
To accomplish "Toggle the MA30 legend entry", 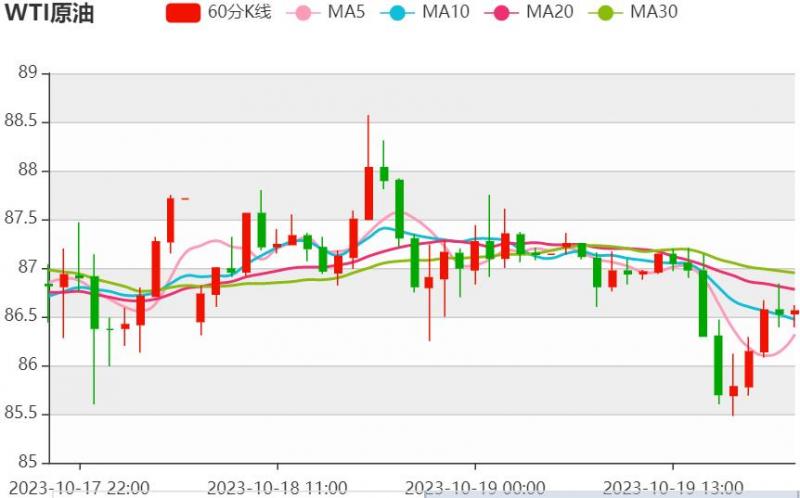I will (633, 12).
